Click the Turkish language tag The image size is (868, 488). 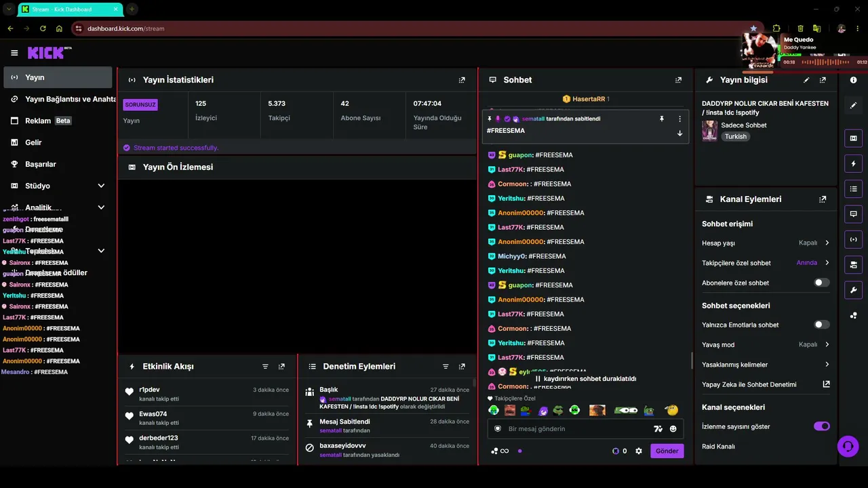pos(735,136)
